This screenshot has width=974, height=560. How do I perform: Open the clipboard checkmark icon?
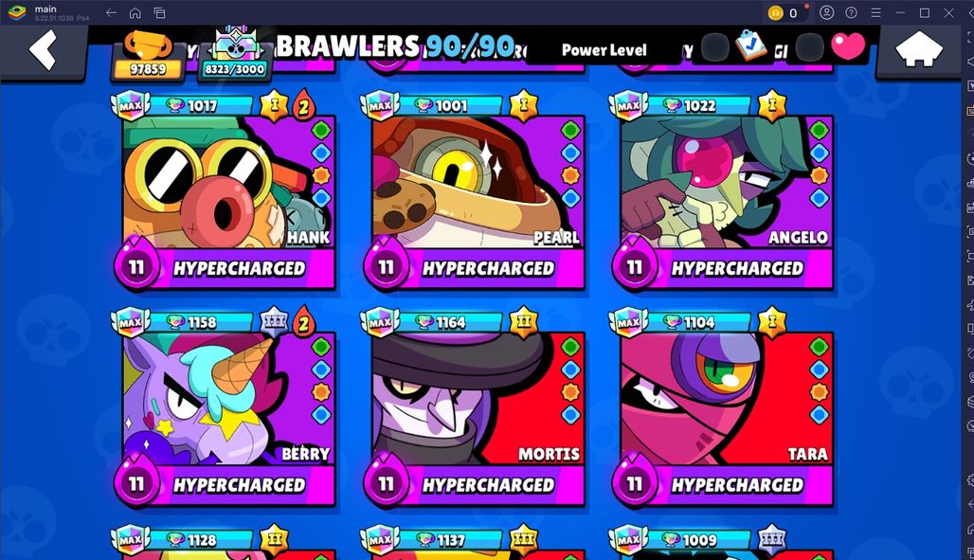click(750, 46)
